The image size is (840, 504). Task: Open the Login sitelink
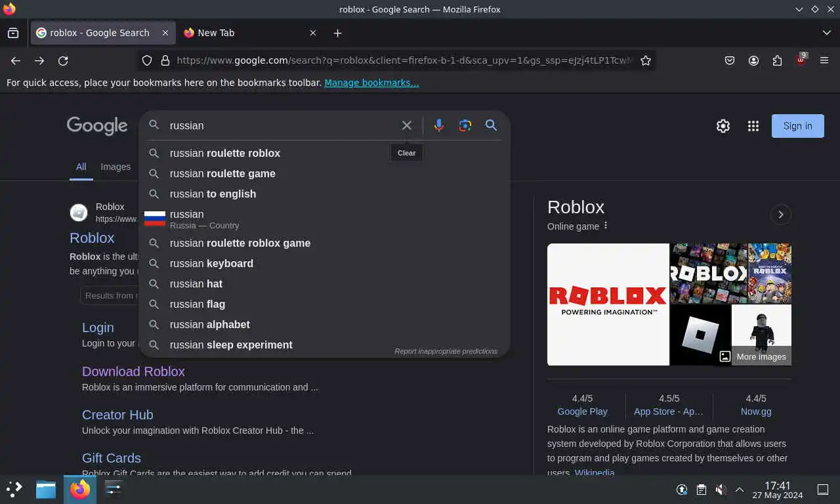[x=98, y=327]
